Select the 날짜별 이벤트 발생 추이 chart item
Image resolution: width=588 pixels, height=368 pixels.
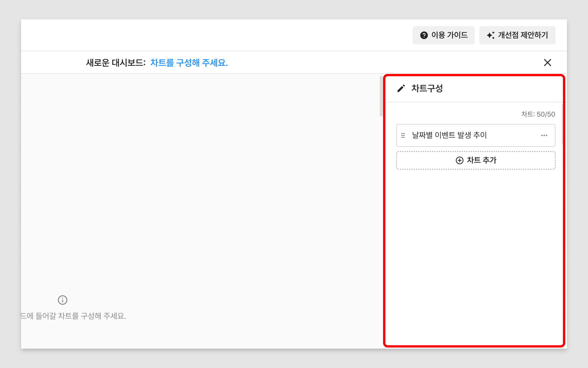(x=450, y=135)
